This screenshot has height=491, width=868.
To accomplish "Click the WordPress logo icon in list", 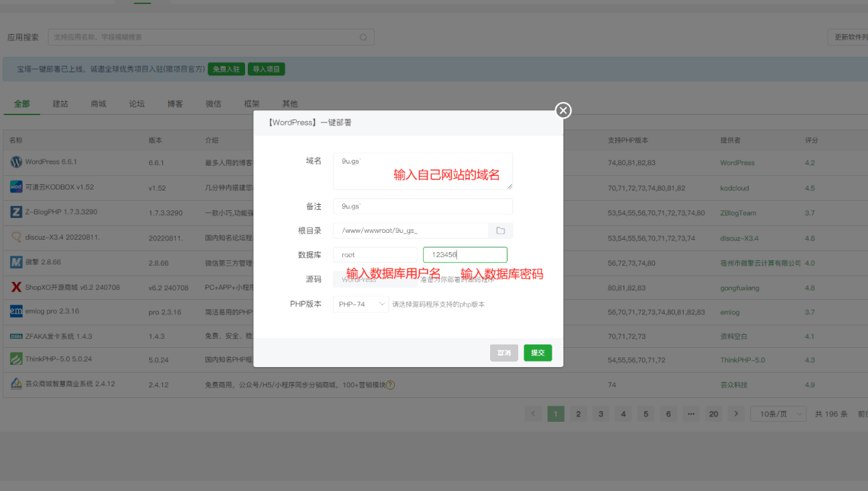I will [x=16, y=162].
